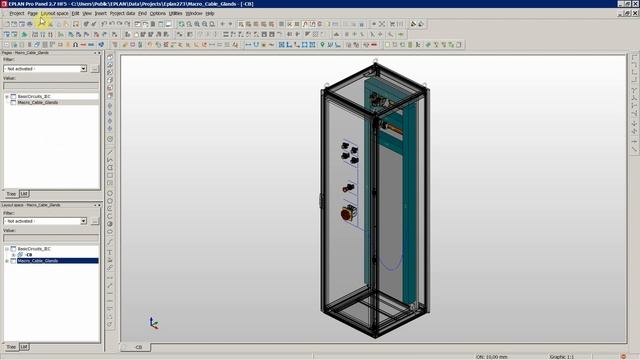Select the Ellipse tool in vertical toolbar
This screenshot has height=360, width=640.
click(x=110, y=231)
